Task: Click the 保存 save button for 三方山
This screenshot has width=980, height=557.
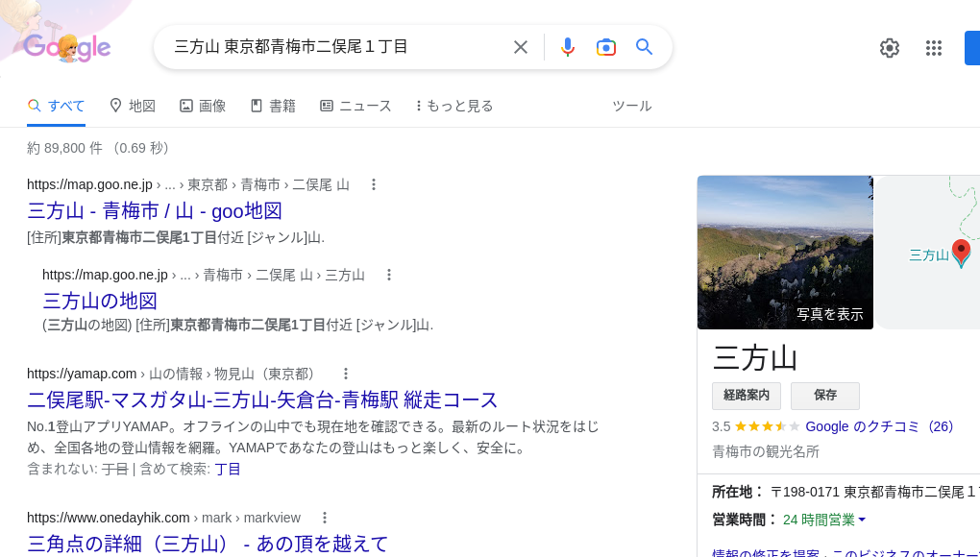Action: (x=824, y=396)
